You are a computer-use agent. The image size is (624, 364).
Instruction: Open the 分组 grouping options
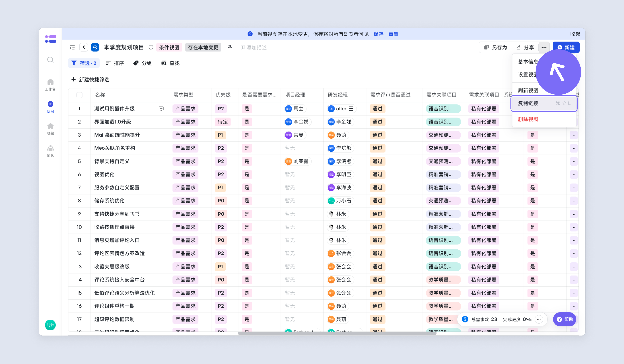click(142, 63)
